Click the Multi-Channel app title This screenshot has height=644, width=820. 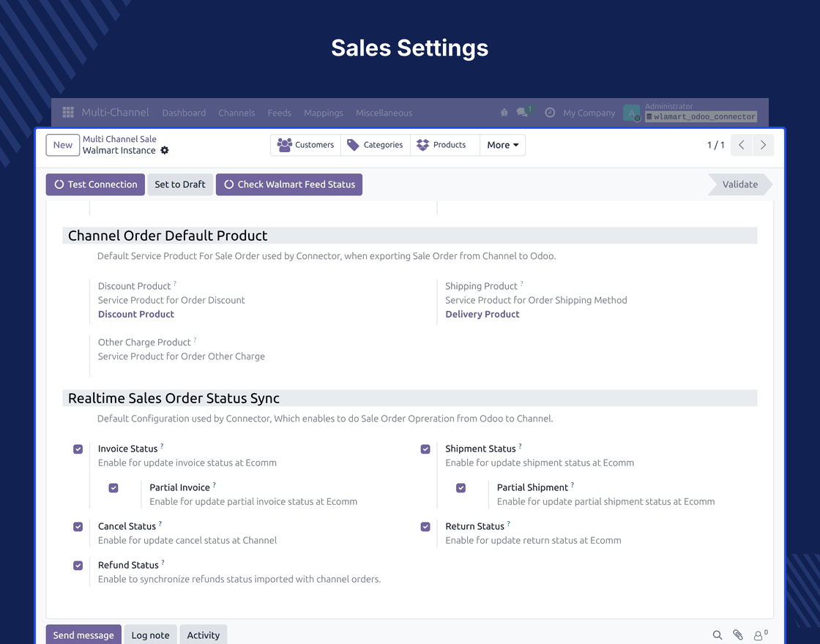pos(115,113)
